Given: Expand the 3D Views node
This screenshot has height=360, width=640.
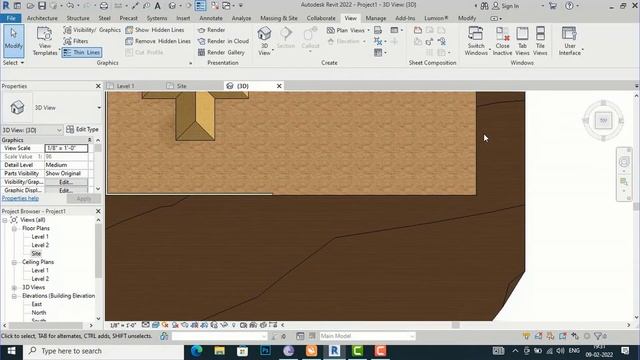Looking at the screenshot, I should click(x=14, y=288).
